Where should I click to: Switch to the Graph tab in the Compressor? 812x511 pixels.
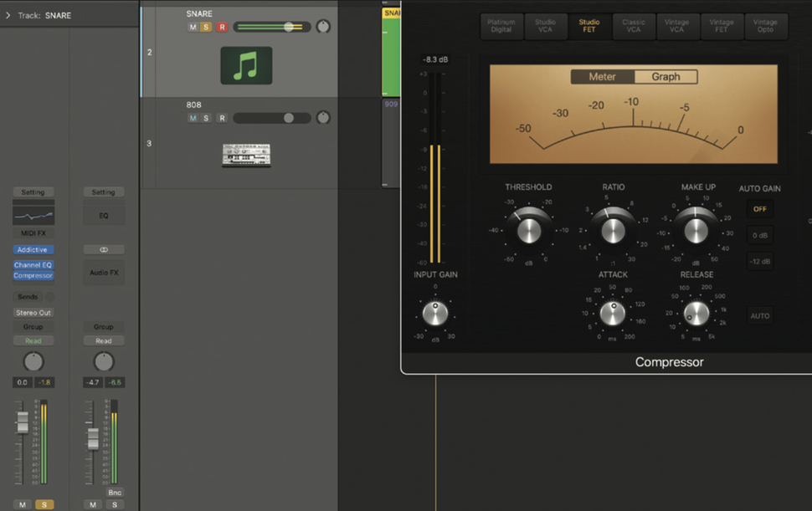[x=666, y=76]
